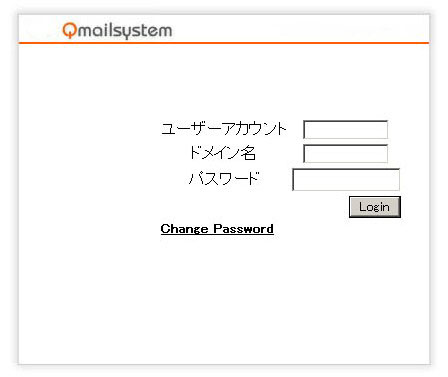
Task: Follow the underlined Change Password hyperlink
Action: click(217, 229)
